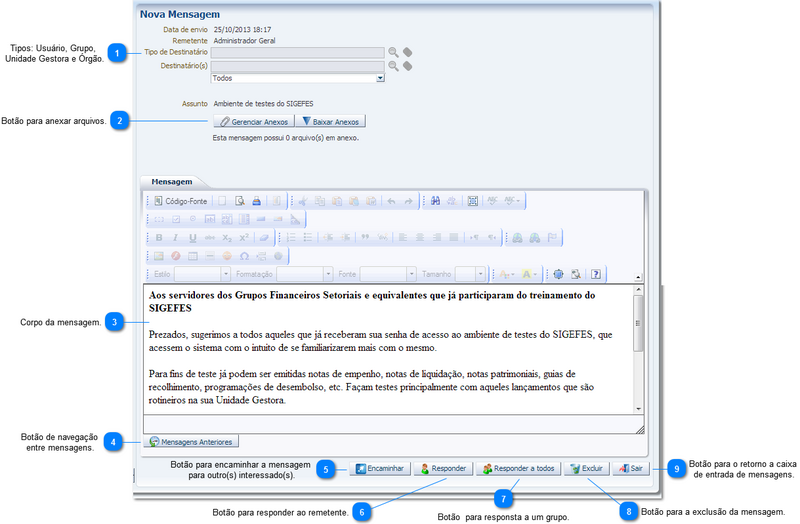Click the Destinatário(s) input field

point(298,66)
